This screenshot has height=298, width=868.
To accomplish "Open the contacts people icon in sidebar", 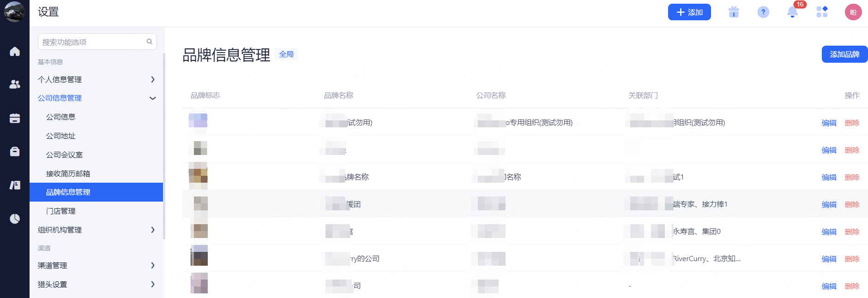I will pyautogui.click(x=15, y=84).
